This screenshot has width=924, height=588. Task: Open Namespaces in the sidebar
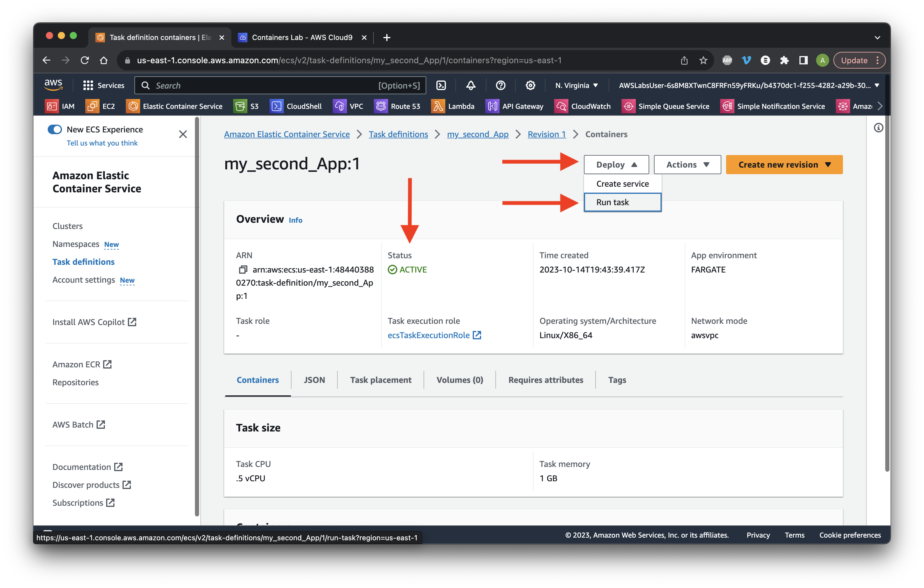76,244
